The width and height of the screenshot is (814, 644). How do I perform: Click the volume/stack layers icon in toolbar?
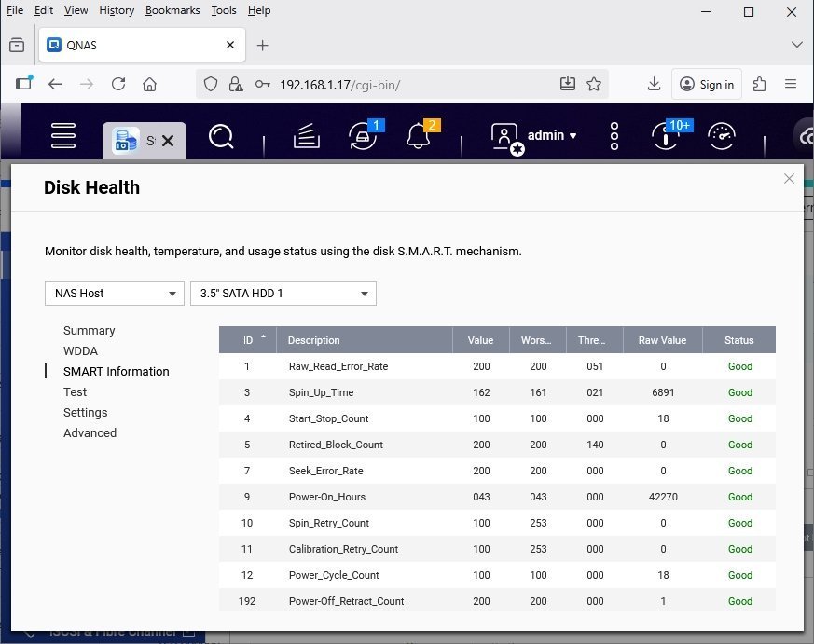click(307, 137)
